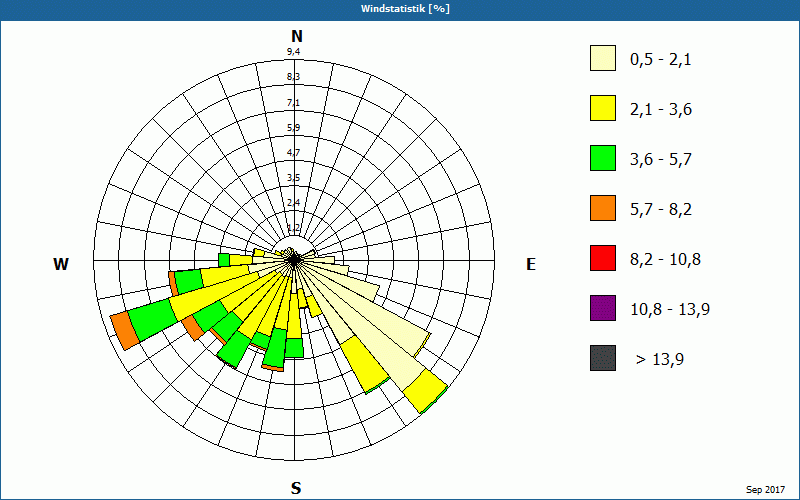The width and height of the screenshot is (800, 500).
Task: Click the red 8,2 - 10,8 legend swatch
Action: click(603, 258)
